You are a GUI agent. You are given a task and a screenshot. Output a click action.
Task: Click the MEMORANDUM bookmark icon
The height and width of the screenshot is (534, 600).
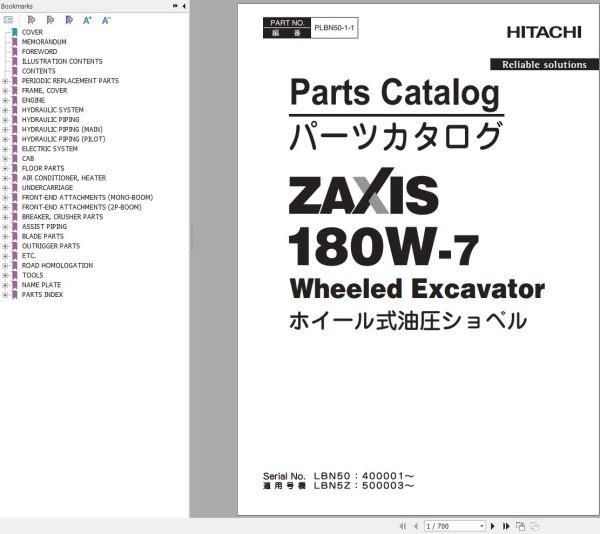(15, 42)
